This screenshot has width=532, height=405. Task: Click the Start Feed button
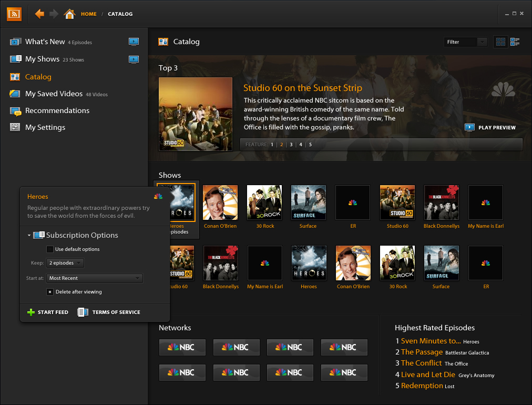point(48,312)
